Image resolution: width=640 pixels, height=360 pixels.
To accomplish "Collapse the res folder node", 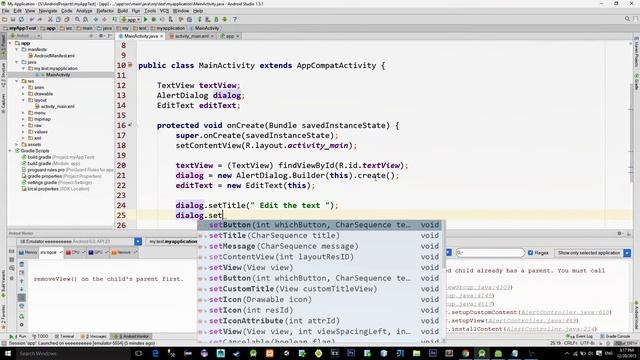I will click(17, 81).
